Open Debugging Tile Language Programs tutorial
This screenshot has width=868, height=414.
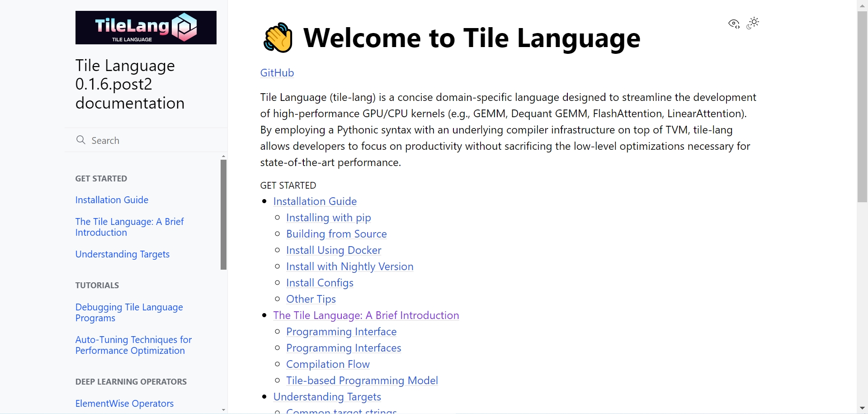(129, 313)
